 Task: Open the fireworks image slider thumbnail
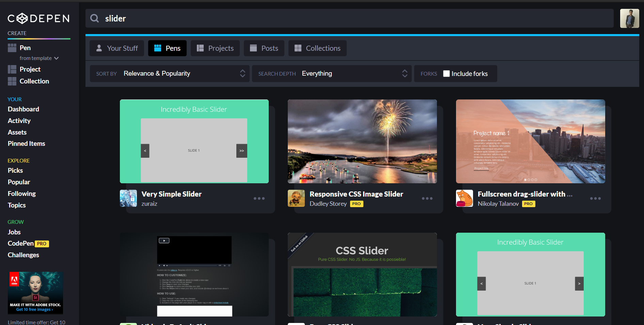[362, 141]
